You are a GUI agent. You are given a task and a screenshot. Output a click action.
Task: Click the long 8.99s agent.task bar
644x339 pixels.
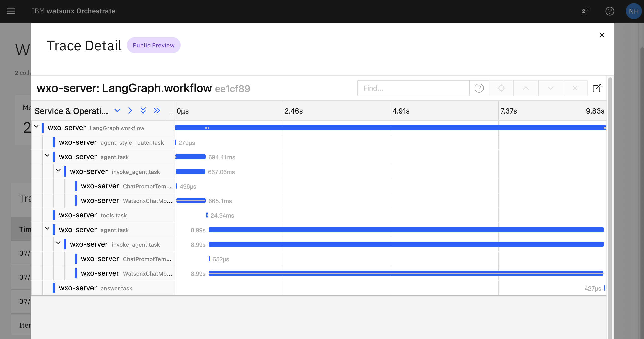tap(406, 230)
